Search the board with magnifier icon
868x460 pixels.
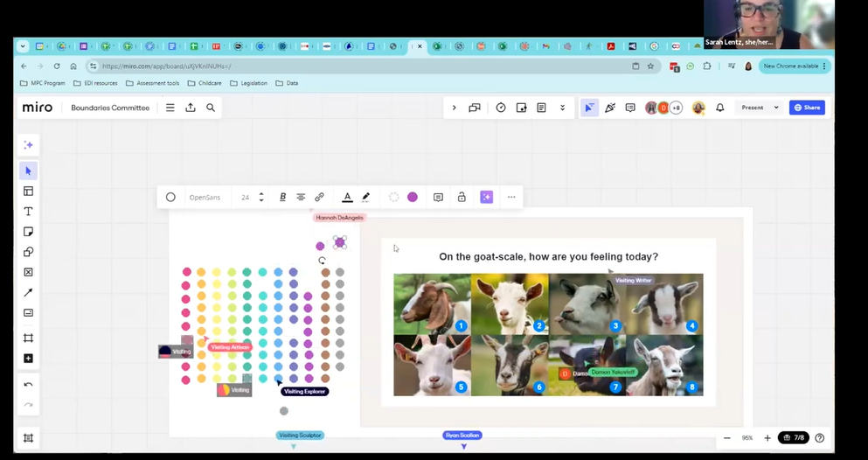click(x=211, y=108)
